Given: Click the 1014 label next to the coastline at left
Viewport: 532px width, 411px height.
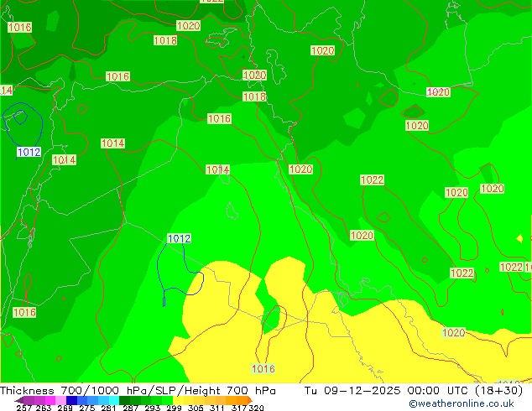Looking at the screenshot, I should click(64, 159).
